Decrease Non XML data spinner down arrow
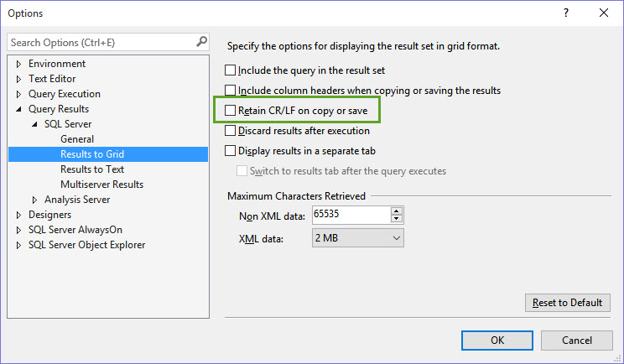 point(397,218)
